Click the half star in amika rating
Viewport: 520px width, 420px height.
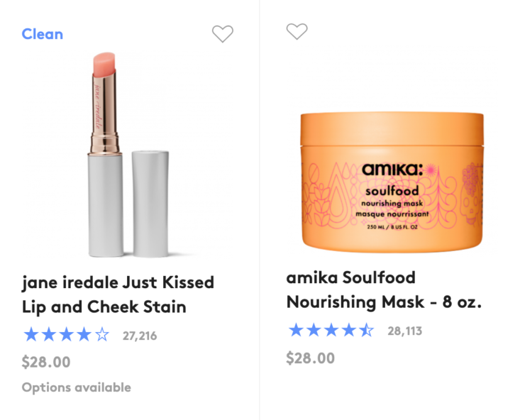point(367,330)
